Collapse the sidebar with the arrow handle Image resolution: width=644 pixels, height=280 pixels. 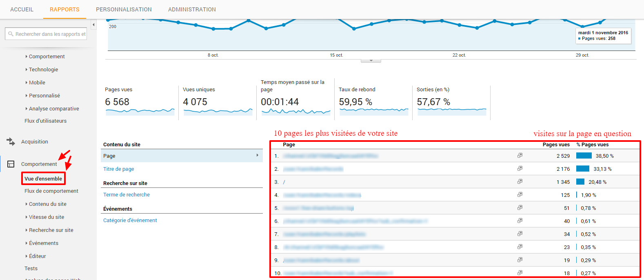(x=93, y=25)
